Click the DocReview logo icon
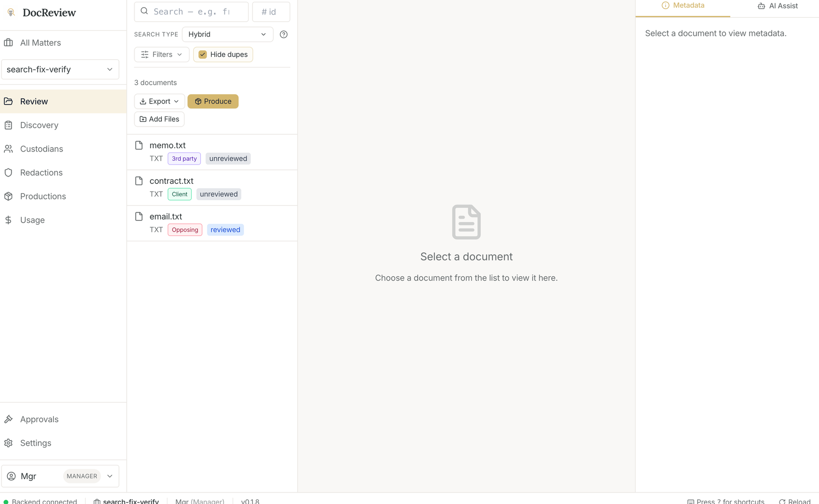This screenshot has height=504, width=819. tap(11, 13)
